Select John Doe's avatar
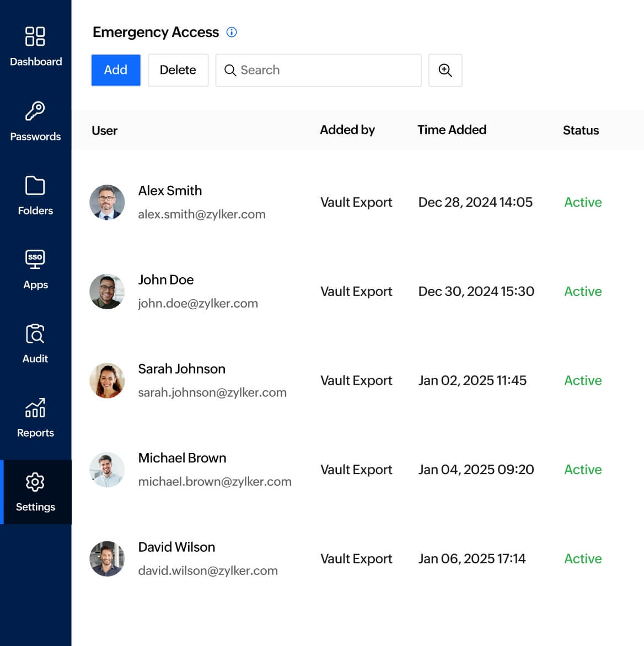The width and height of the screenshot is (644, 646). pyautogui.click(x=107, y=292)
